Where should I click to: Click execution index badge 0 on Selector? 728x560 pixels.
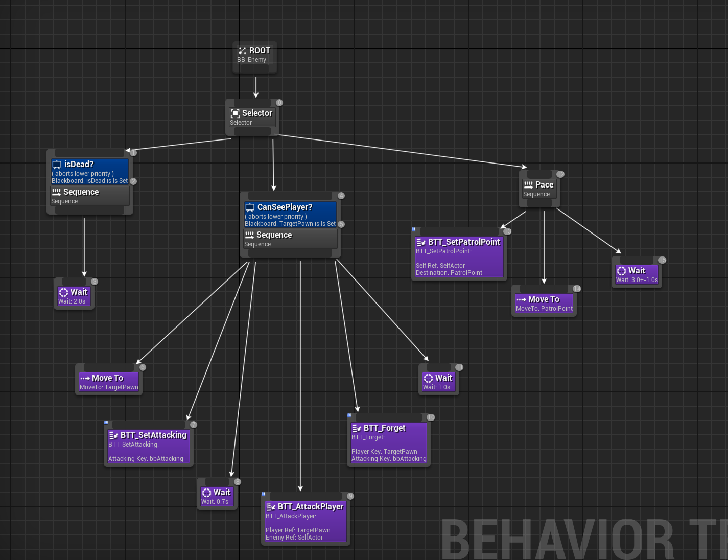click(x=279, y=103)
